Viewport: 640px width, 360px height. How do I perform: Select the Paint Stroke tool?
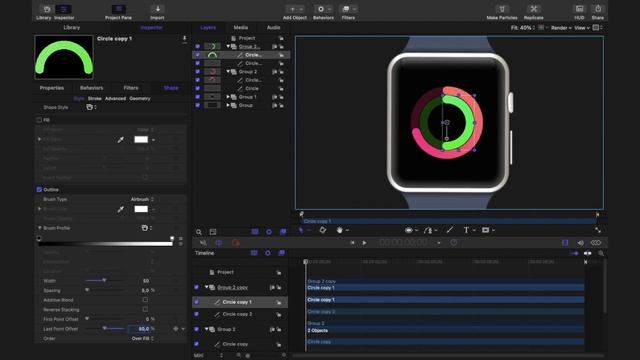point(449,230)
